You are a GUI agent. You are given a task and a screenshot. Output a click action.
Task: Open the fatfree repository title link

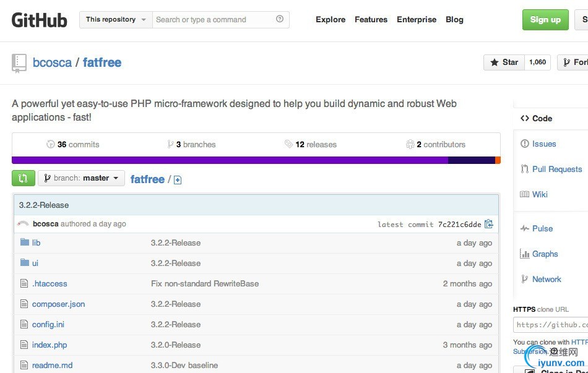[102, 62]
